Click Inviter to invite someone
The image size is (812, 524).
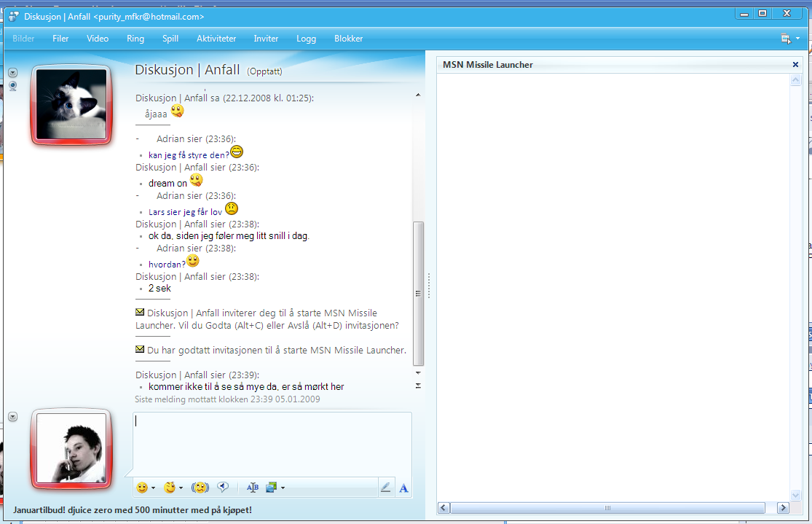266,39
